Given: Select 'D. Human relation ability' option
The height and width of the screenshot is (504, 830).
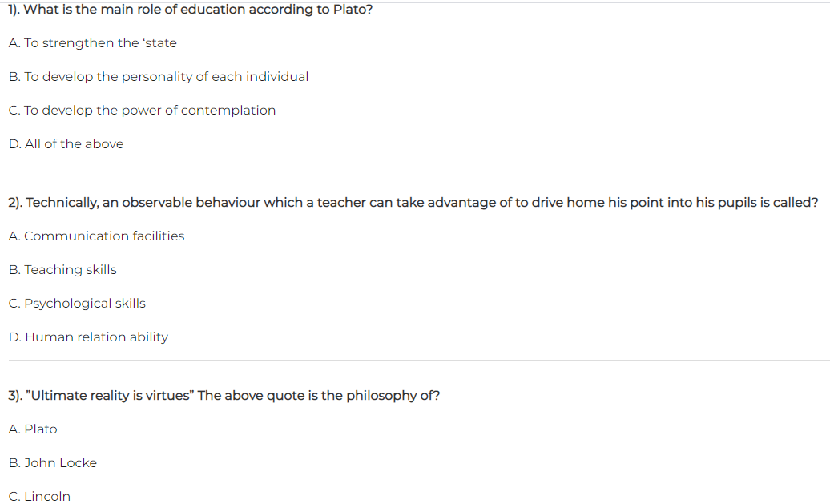Looking at the screenshot, I should (88, 337).
